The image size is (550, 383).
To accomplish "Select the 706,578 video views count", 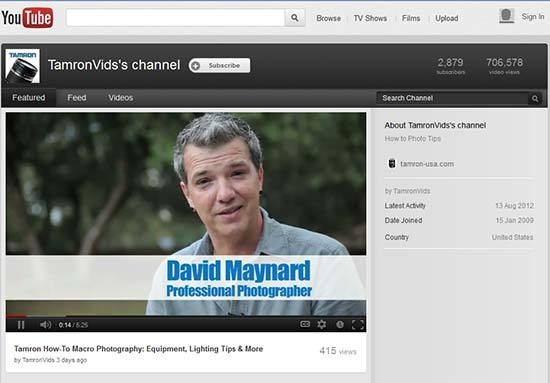I will (x=504, y=66).
